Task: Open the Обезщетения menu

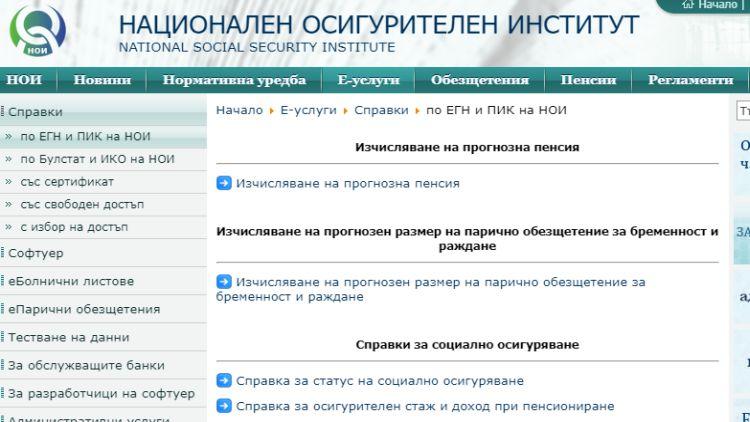Action: coord(480,80)
